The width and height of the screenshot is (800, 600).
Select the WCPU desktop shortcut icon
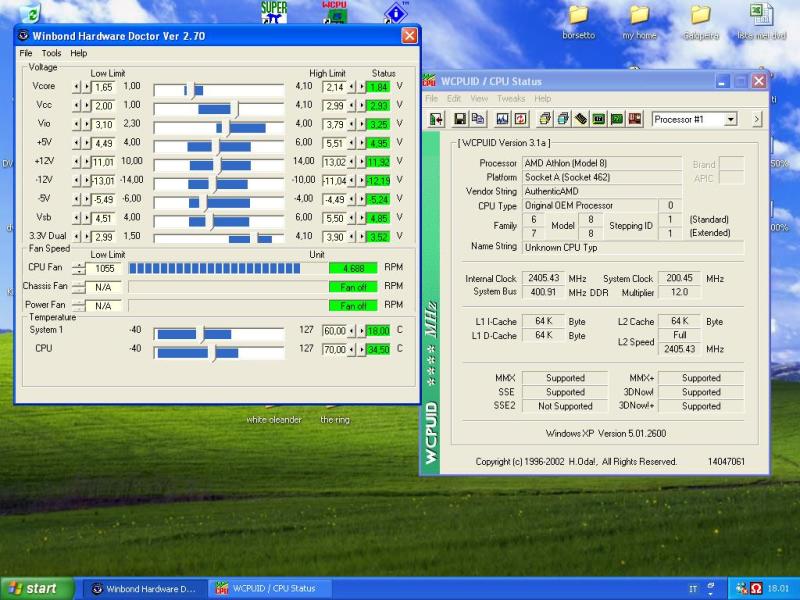click(335, 12)
